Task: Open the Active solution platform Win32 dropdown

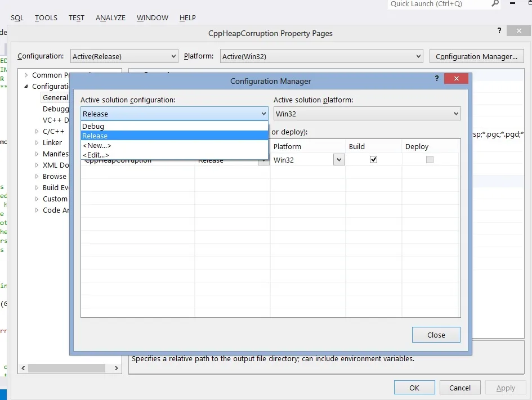Action: [367, 114]
